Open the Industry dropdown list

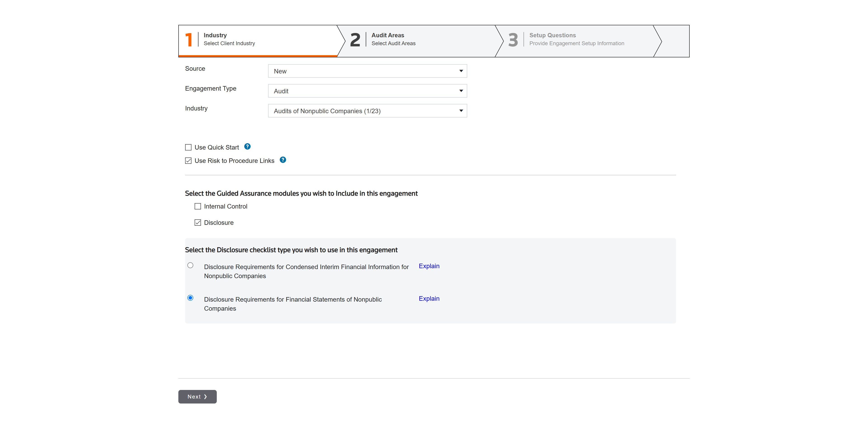click(367, 111)
